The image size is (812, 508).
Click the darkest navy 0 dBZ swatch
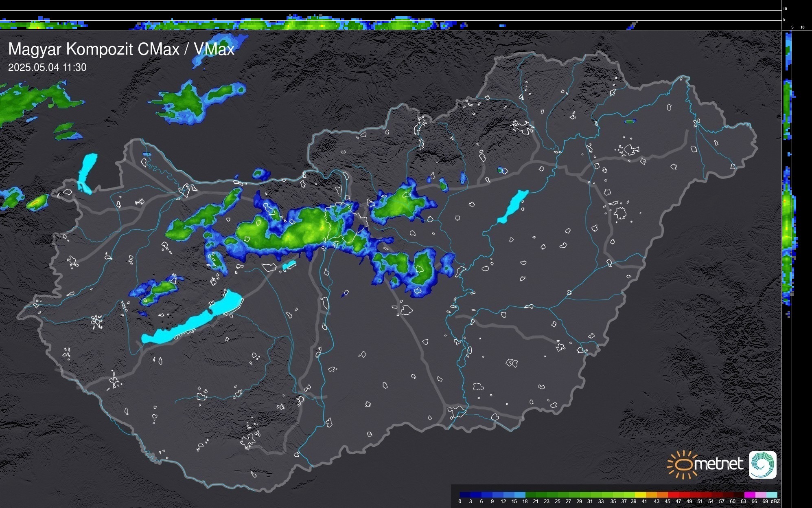(465, 495)
